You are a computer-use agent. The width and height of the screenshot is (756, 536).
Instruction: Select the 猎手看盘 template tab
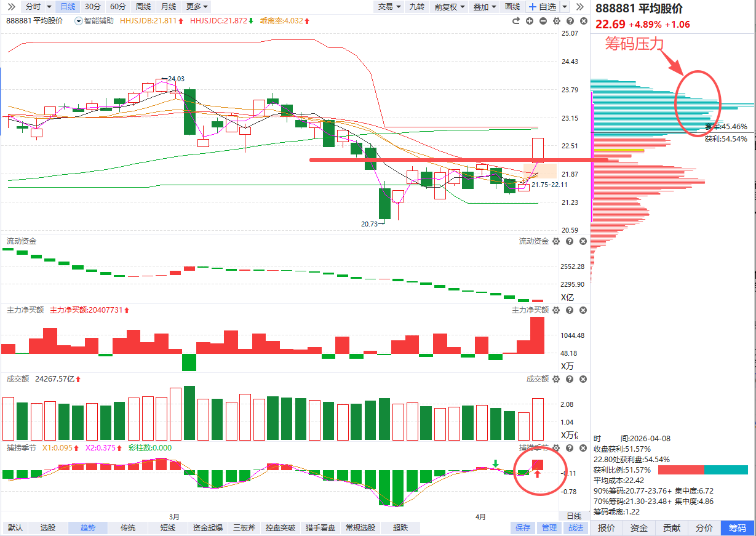click(320, 528)
